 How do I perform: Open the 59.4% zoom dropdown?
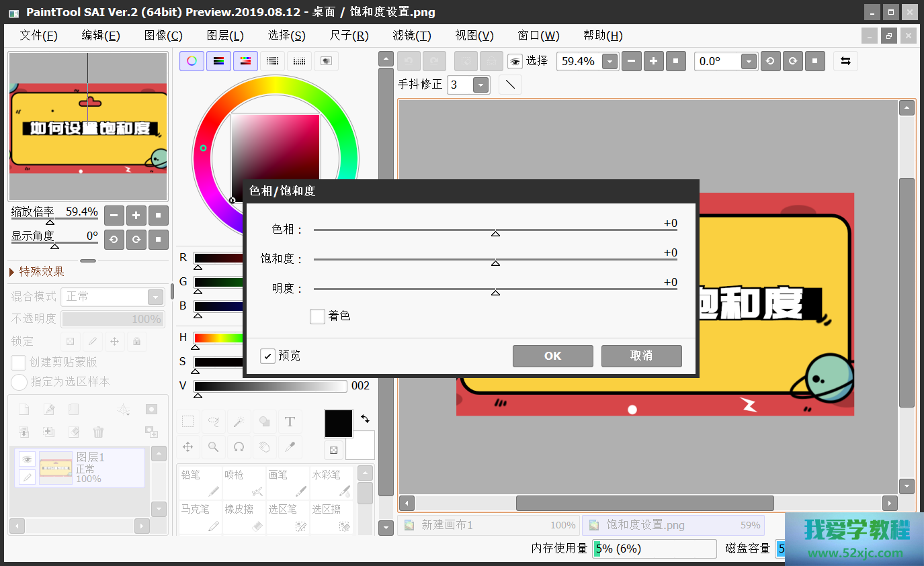coord(610,62)
